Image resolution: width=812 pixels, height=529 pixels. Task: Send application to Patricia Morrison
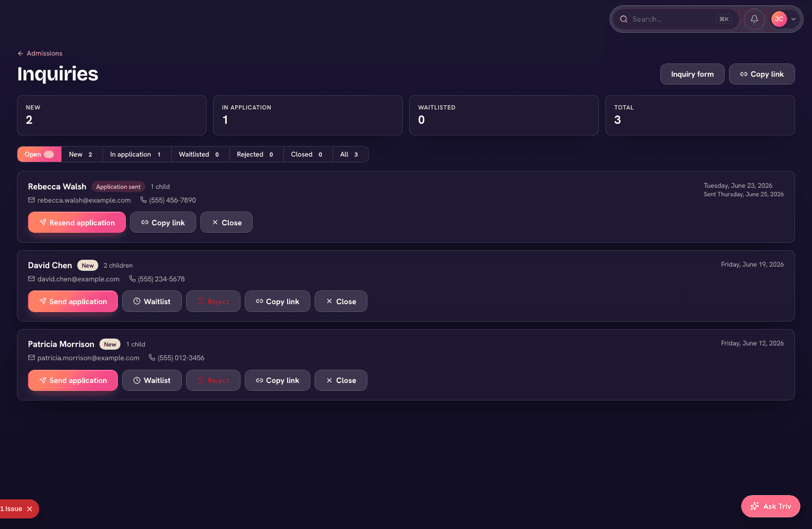pos(73,380)
